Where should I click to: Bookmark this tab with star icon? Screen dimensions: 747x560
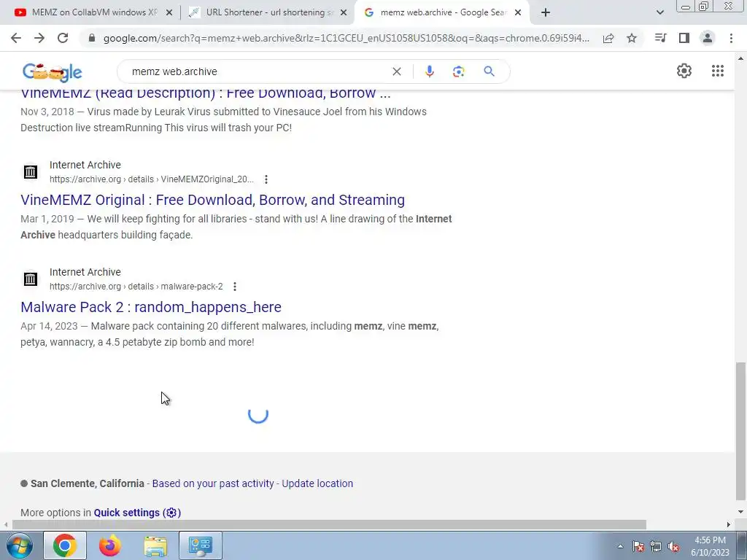(x=632, y=38)
